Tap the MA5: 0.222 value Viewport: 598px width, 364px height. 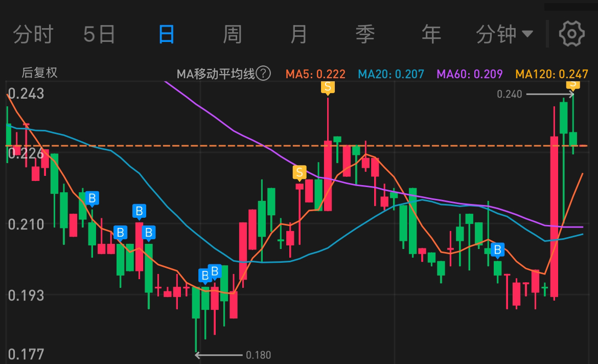[315, 74]
